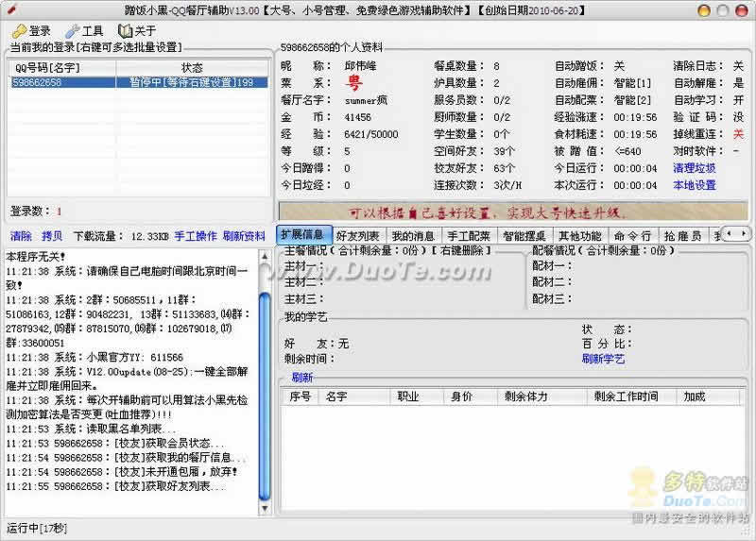756x541 pixels.
Task: Switch to the 抢雇员 tab
Action: 682,236
